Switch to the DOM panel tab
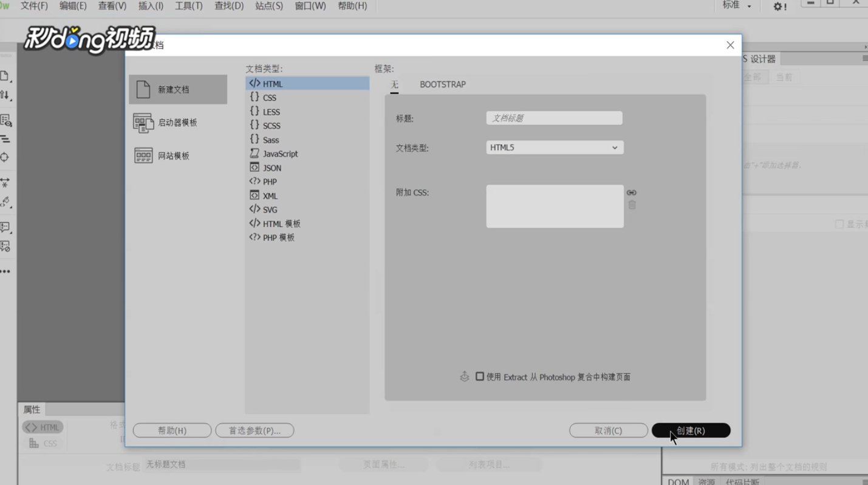Viewport: 868px width, 485px height. click(x=678, y=481)
